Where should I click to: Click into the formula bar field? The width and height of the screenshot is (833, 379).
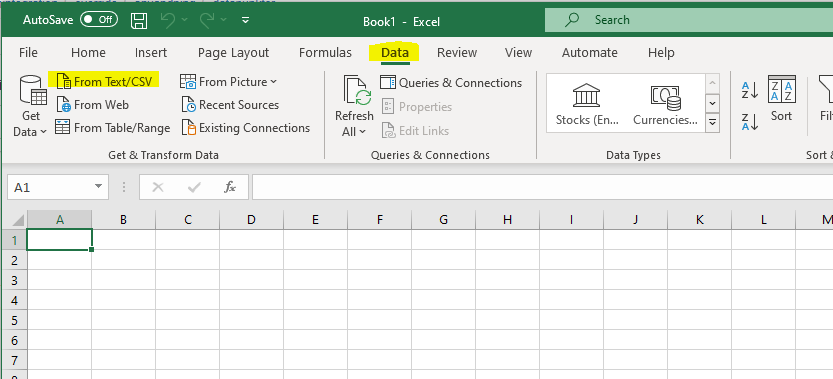tap(542, 187)
